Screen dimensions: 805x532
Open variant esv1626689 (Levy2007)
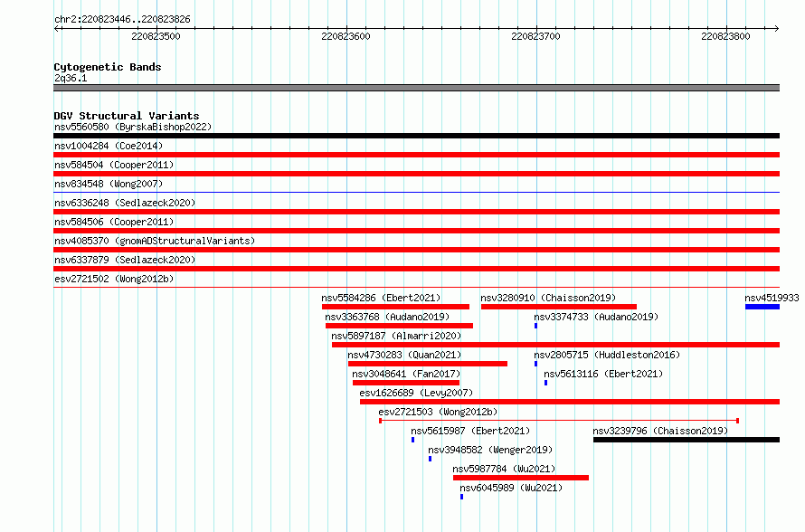tap(416, 393)
